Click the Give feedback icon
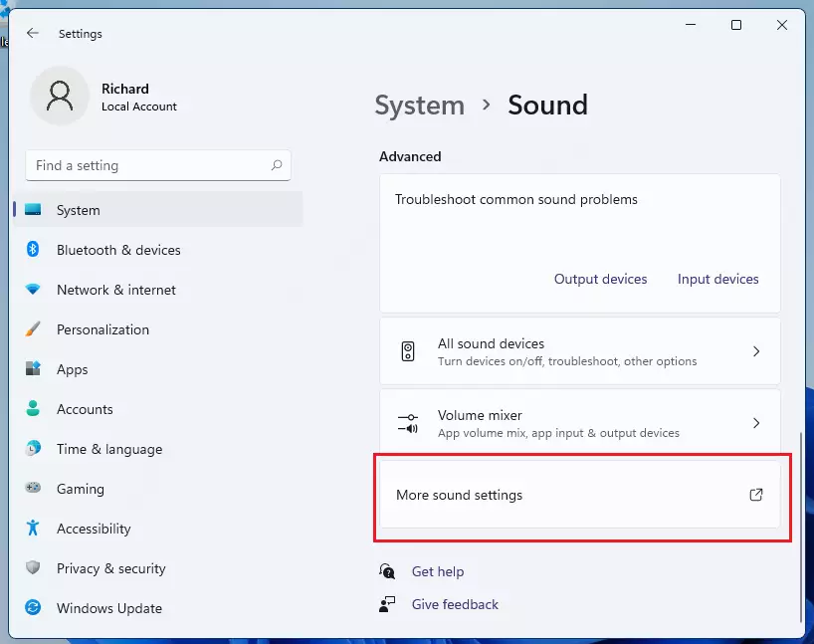The image size is (814, 644). (387, 604)
